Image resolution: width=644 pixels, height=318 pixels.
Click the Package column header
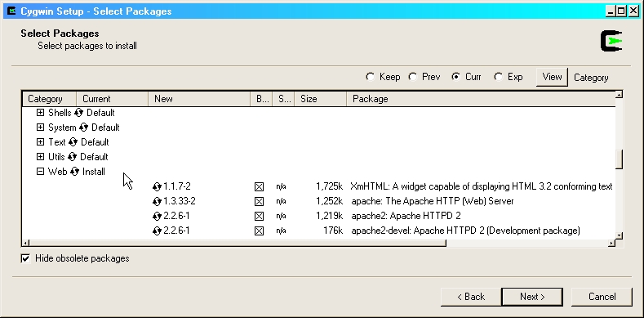click(481, 99)
